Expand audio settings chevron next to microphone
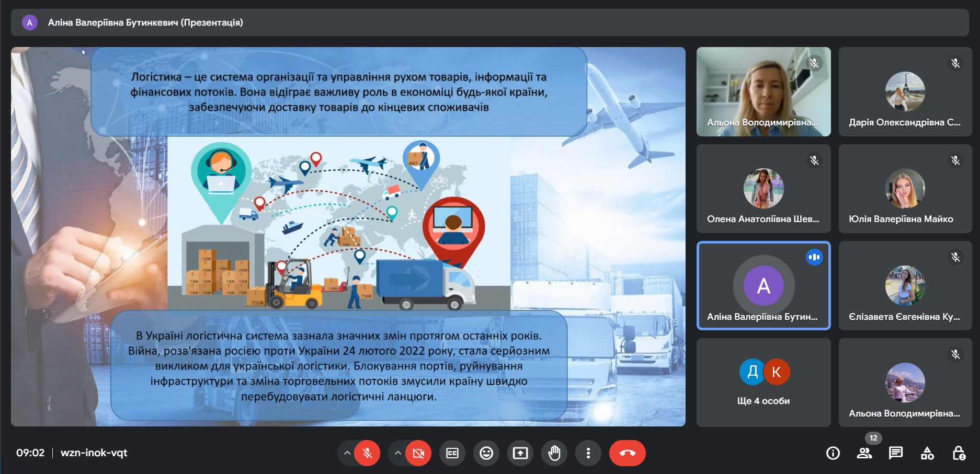 347,453
